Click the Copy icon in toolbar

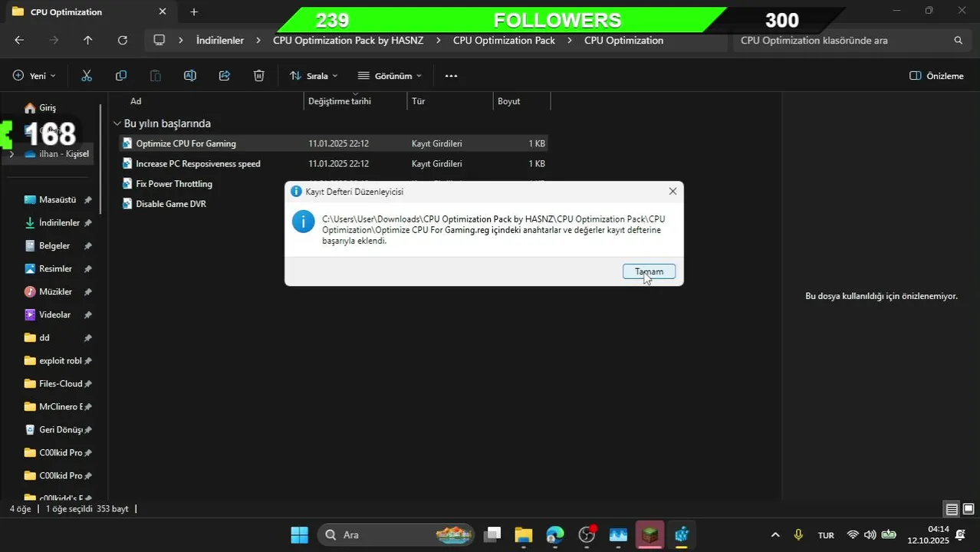[x=121, y=76]
